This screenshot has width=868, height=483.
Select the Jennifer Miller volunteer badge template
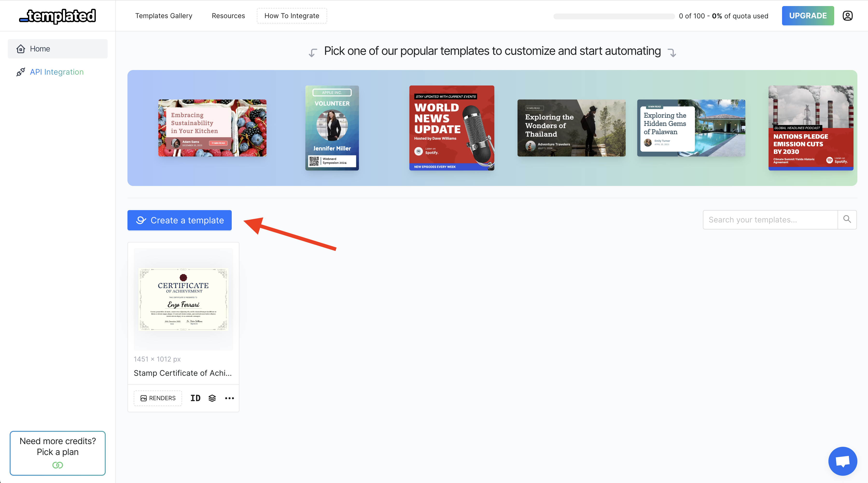pyautogui.click(x=332, y=128)
